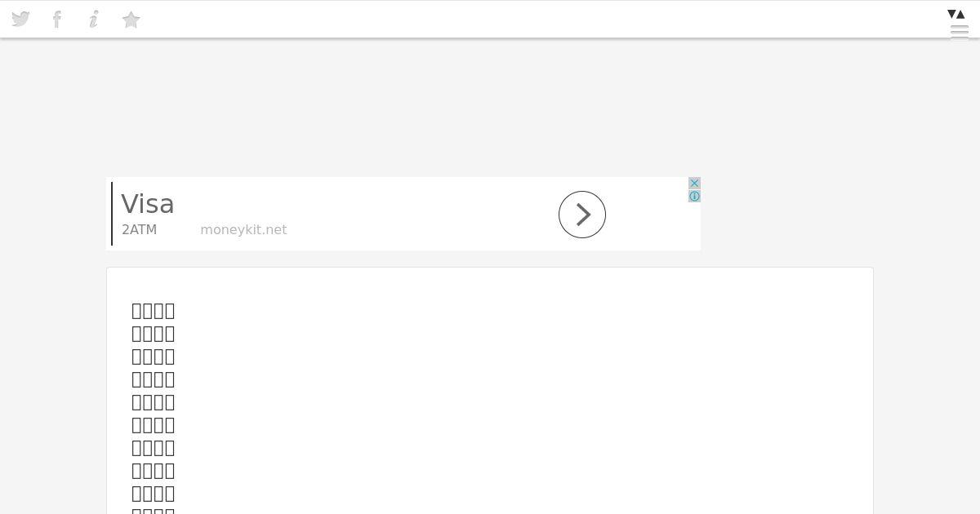This screenshot has width=980, height=514.
Task: Click the upward black triangle in header
Action: [x=961, y=14]
